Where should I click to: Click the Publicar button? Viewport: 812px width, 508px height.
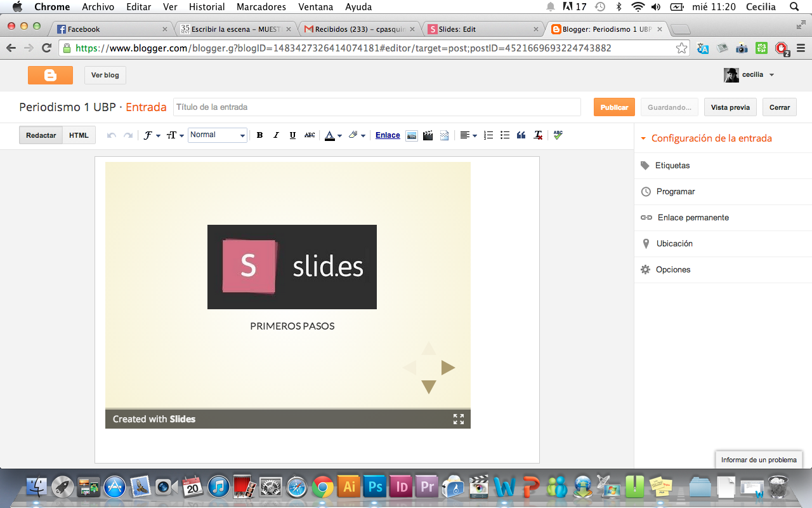tap(614, 107)
